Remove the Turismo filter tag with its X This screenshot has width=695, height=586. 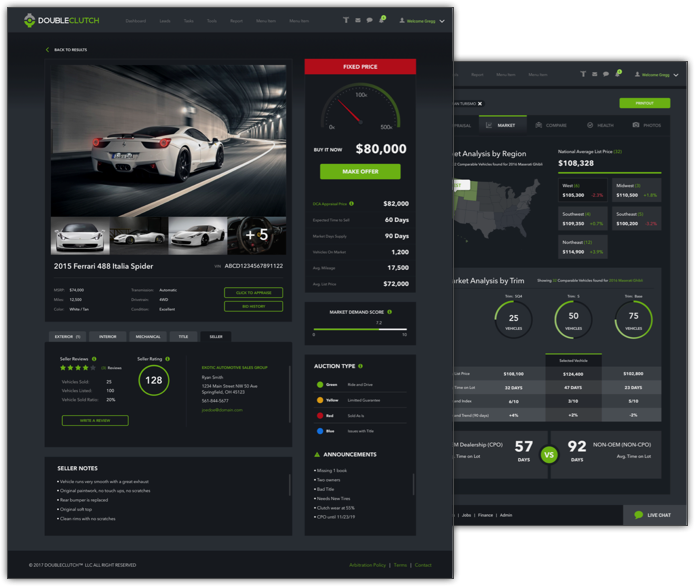(480, 103)
